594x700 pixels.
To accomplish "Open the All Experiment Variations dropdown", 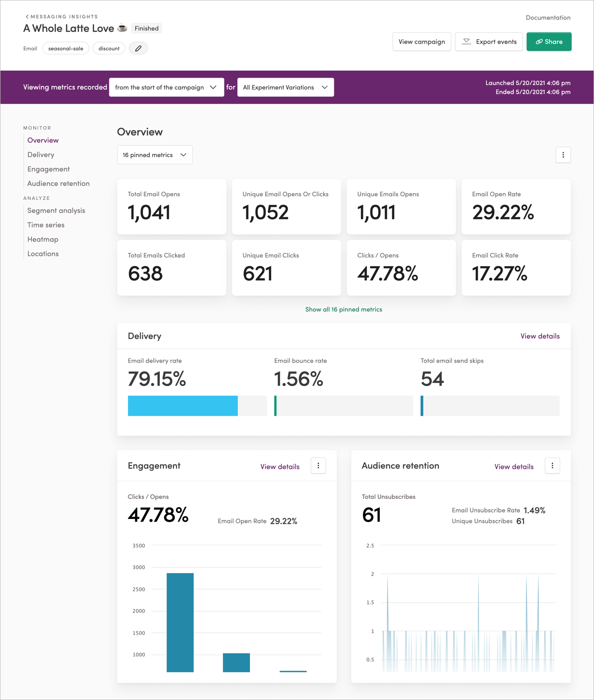I will click(x=285, y=87).
